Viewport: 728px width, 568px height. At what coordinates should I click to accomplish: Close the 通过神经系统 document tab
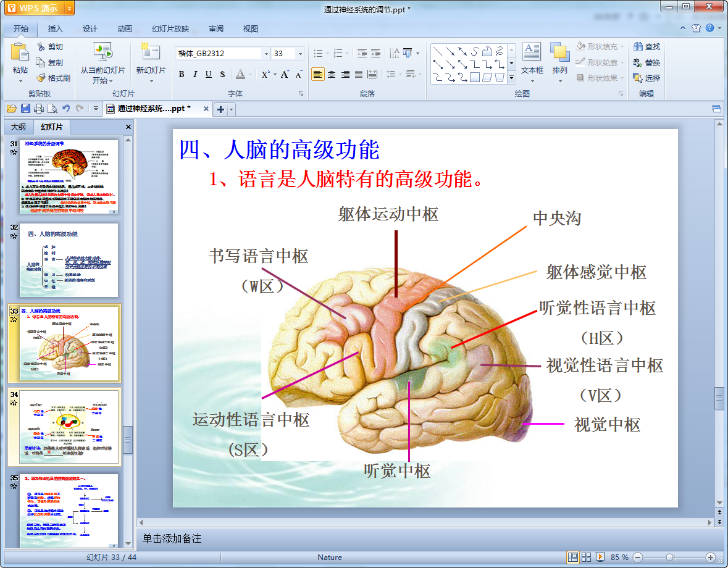click(206, 109)
